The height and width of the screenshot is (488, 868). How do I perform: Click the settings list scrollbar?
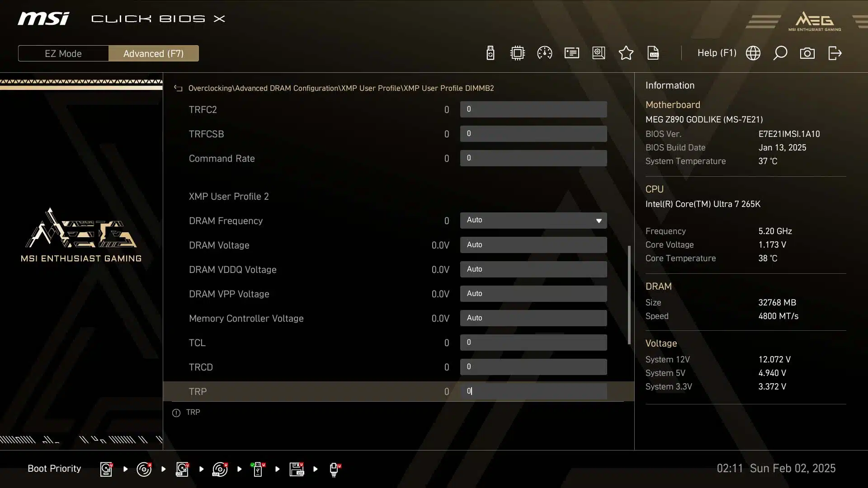point(629,295)
